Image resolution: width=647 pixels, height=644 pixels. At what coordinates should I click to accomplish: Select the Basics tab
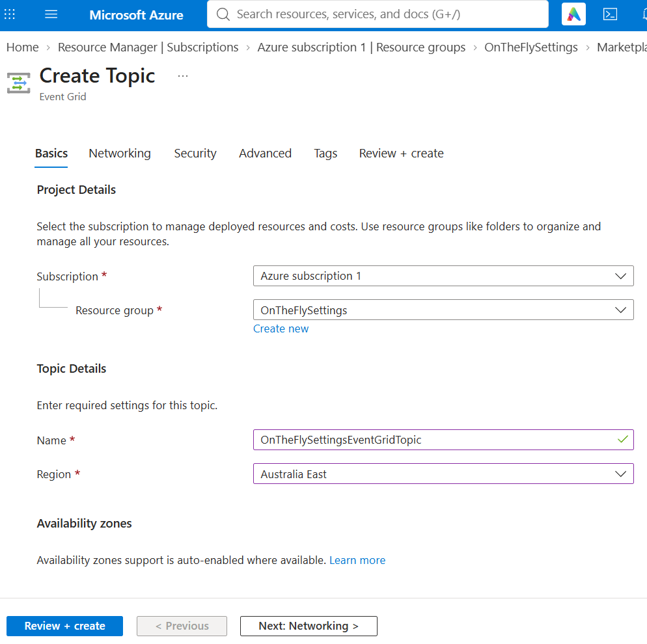pos(51,154)
